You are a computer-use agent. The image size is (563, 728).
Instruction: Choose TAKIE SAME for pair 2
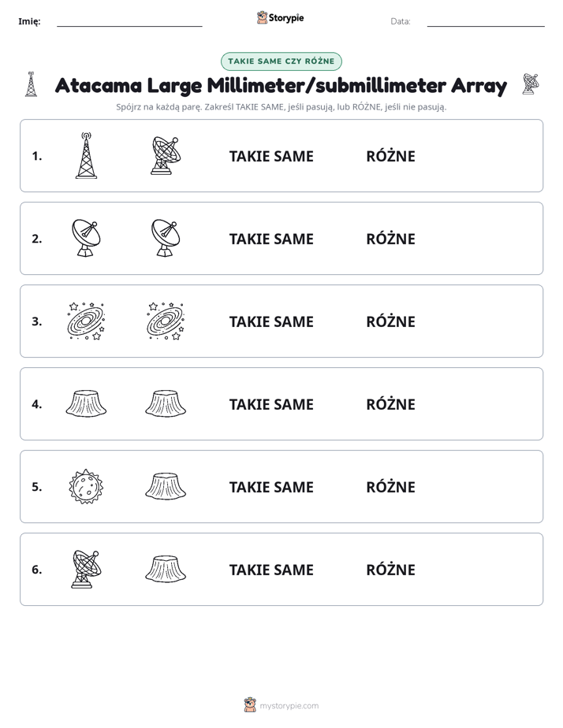(x=271, y=239)
